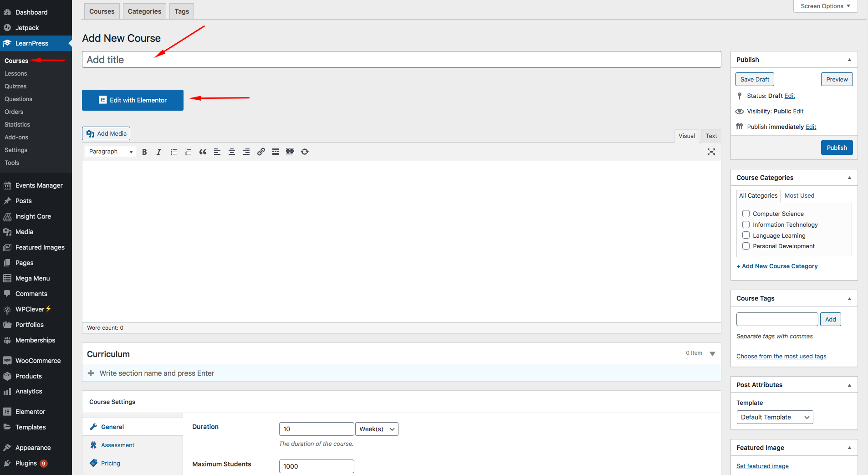Apply blockquote formatting
The image size is (868, 475).
pos(203,152)
